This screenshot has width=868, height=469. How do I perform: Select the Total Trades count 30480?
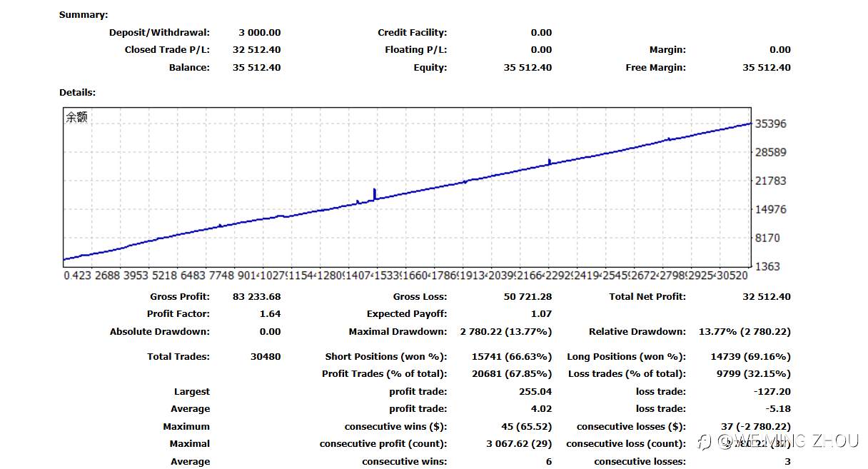tap(266, 356)
